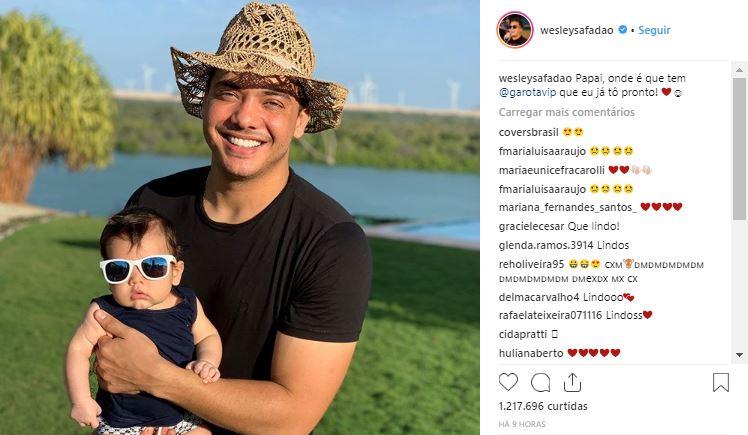Open the HÁ 9 HORAS timestamp link
This screenshot has height=435, width=748.
[522, 424]
